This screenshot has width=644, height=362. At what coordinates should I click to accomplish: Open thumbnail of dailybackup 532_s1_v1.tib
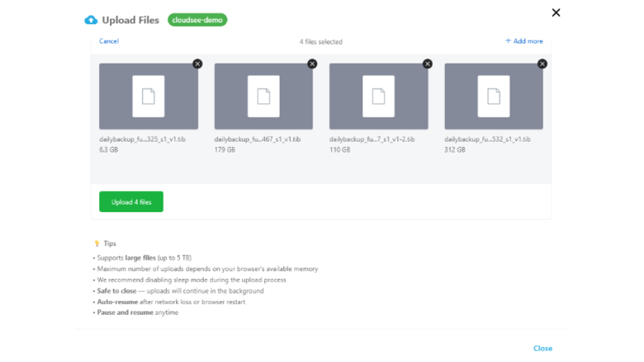click(x=494, y=96)
